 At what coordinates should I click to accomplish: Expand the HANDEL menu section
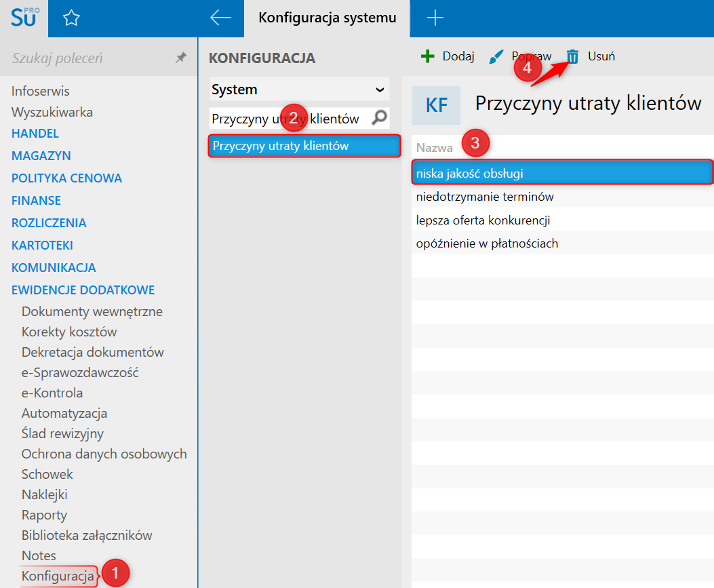pyautogui.click(x=35, y=134)
